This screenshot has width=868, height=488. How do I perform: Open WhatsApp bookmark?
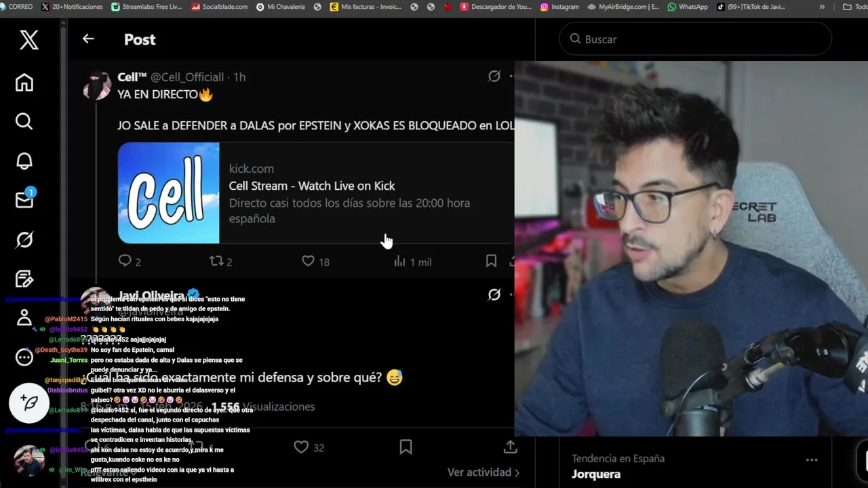688,7
